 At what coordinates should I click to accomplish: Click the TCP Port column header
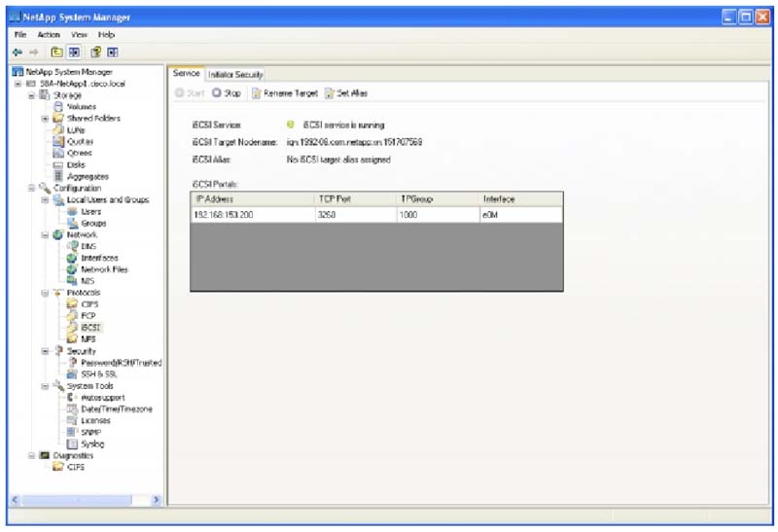coord(355,199)
